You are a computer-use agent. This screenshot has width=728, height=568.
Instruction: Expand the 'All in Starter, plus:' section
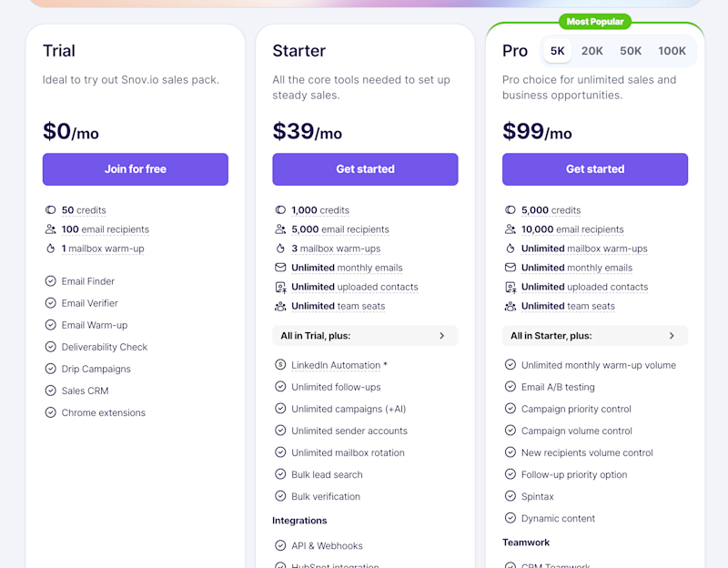(595, 336)
